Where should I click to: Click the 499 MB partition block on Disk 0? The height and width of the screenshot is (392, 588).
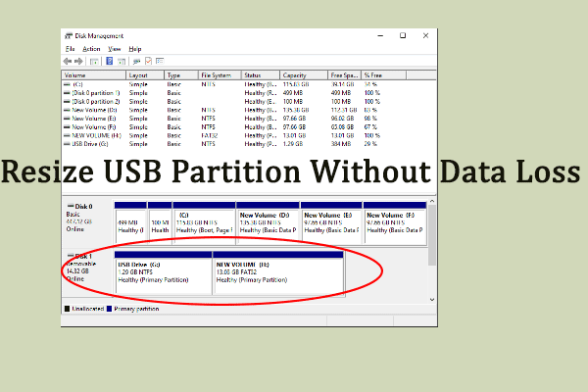(130, 224)
